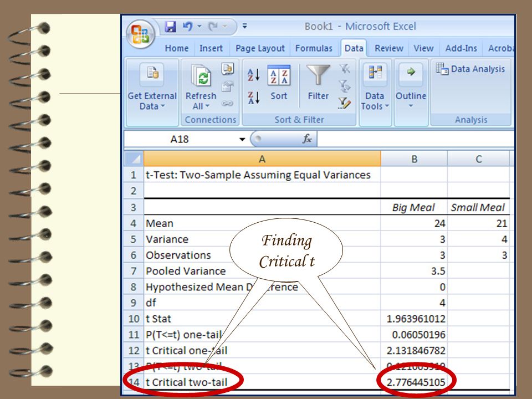The image size is (532, 399).
Task: Open Data Analysis tools
Action: (x=470, y=69)
